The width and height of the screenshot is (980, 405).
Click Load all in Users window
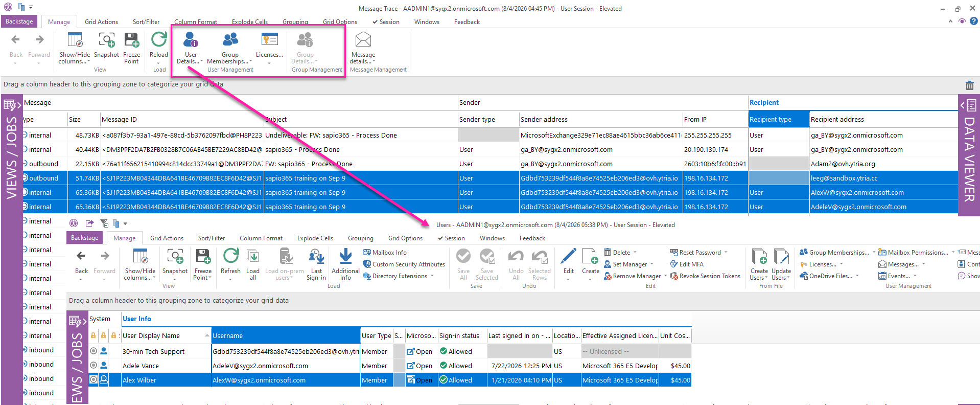(x=253, y=264)
